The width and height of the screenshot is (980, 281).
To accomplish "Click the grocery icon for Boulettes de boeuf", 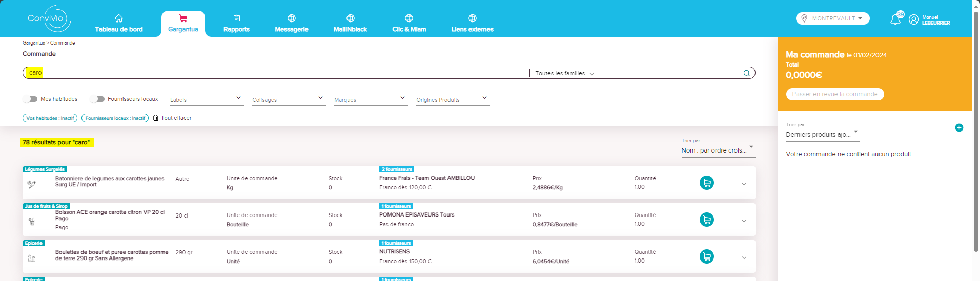I will pos(32,258).
